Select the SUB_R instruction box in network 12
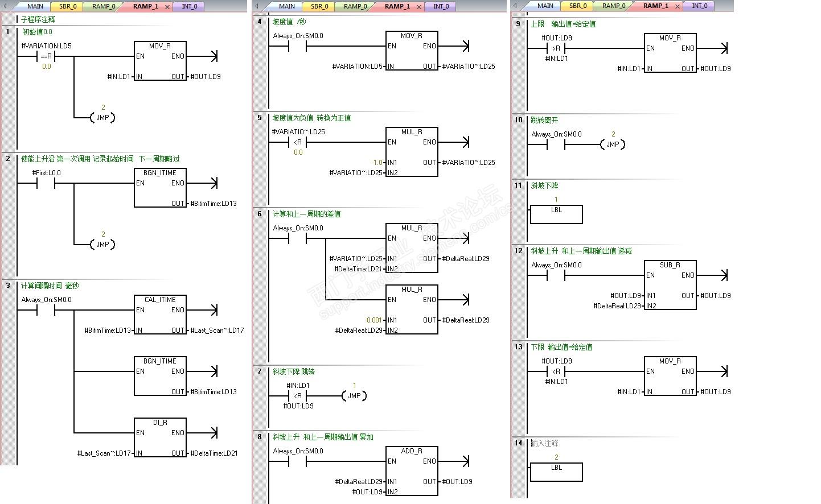Viewport: 821px width, 504px height. (670, 285)
